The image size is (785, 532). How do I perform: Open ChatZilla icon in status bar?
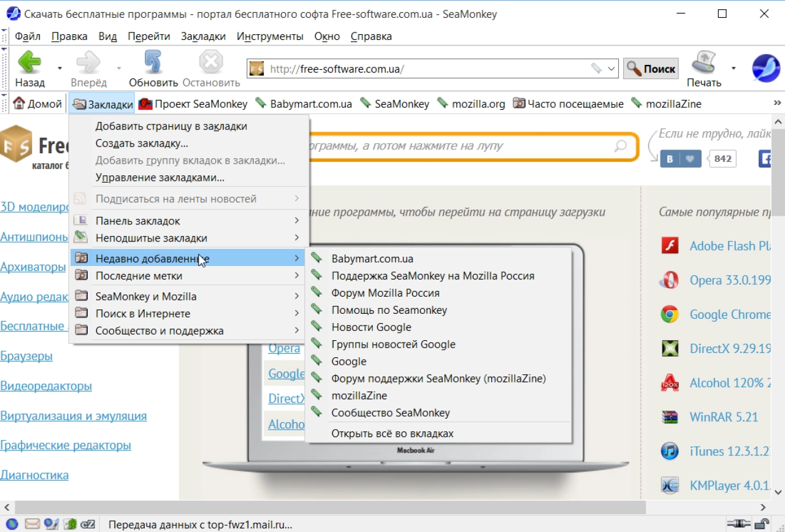point(88,524)
